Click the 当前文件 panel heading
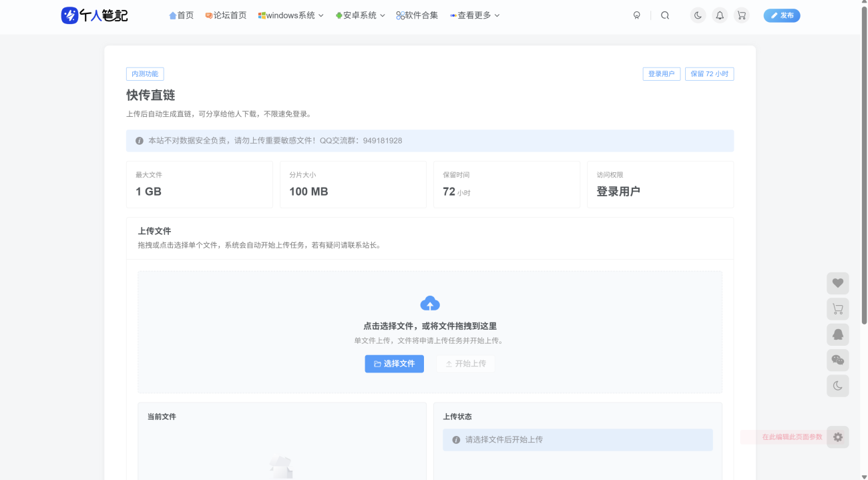 point(162,417)
